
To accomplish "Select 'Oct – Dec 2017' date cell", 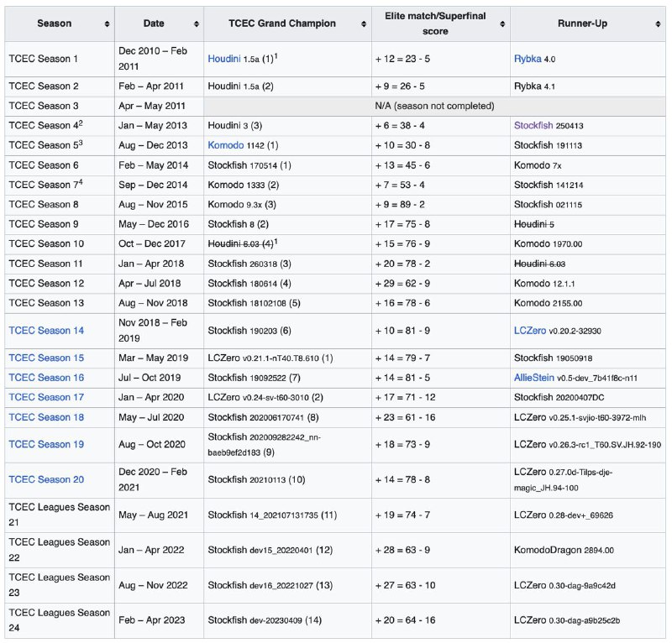I will pos(159,243).
